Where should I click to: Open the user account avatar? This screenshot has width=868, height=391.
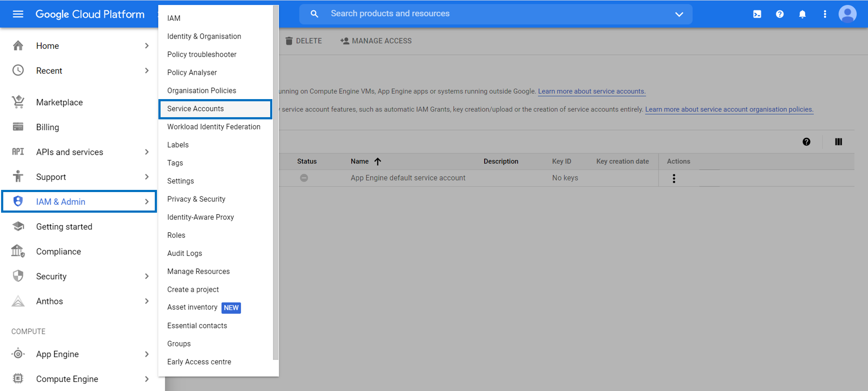tap(847, 14)
